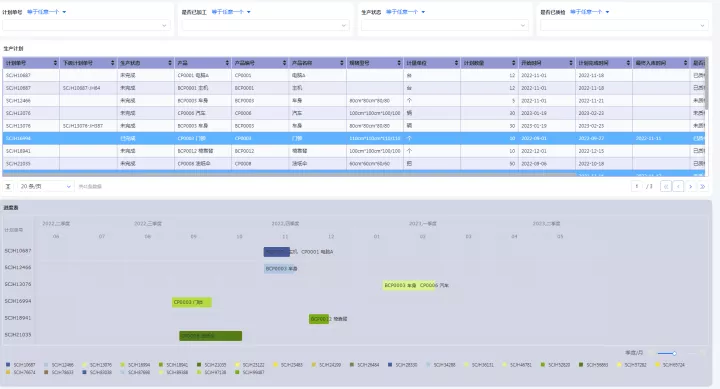
Task: Sort by the 计划单号 column sort icon
Action: 56,63
